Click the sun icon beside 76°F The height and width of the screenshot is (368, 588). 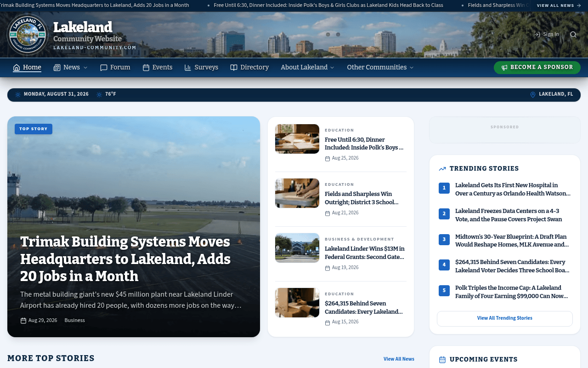99,95
